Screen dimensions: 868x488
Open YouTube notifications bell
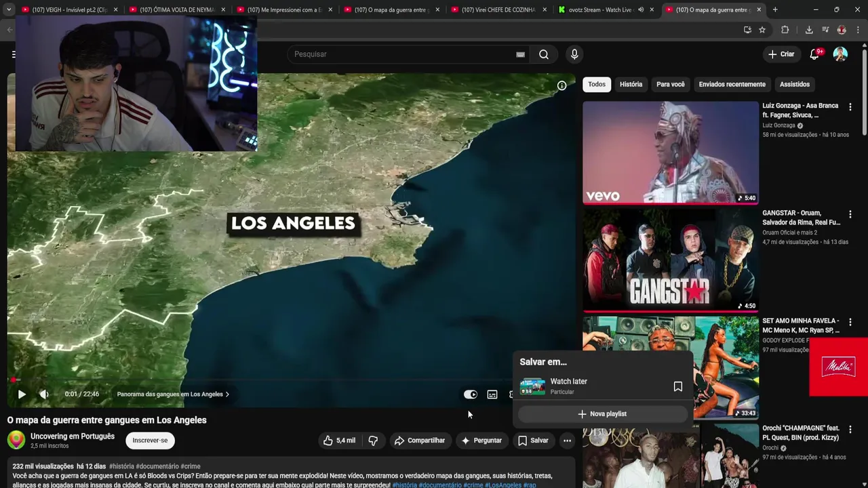(x=814, y=54)
